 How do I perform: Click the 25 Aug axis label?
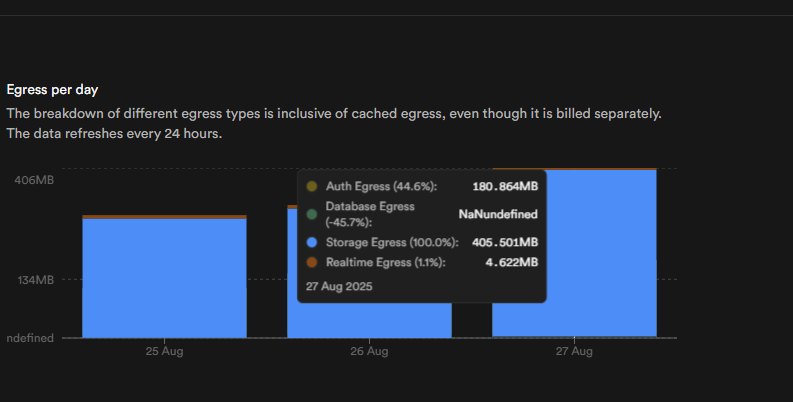coord(164,352)
